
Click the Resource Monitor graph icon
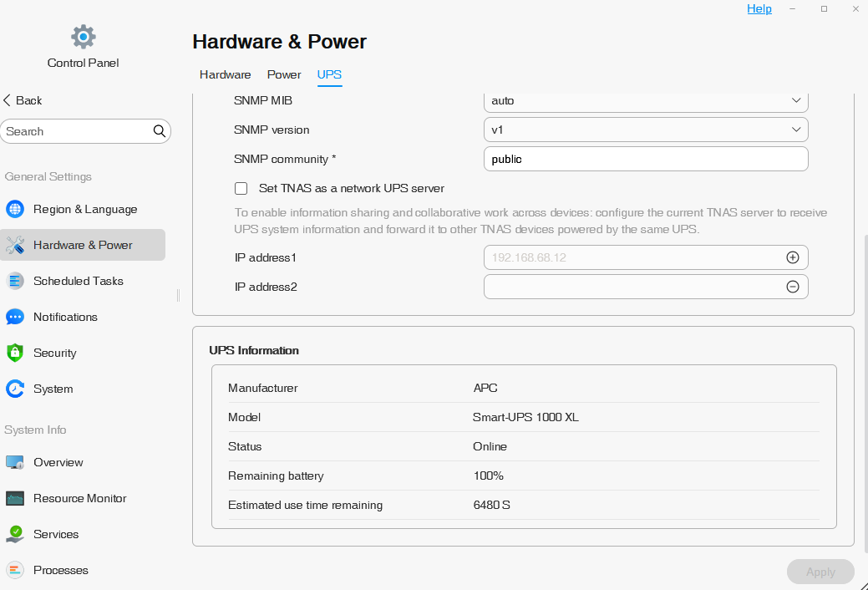pyautogui.click(x=15, y=498)
